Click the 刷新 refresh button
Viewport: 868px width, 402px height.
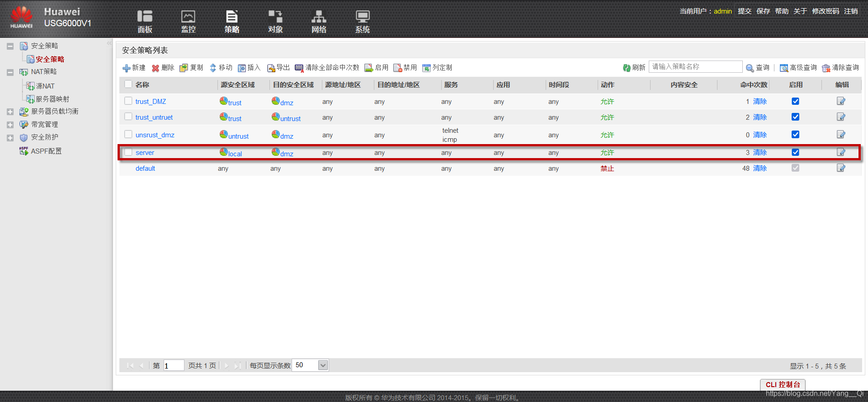[x=634, y=68]
